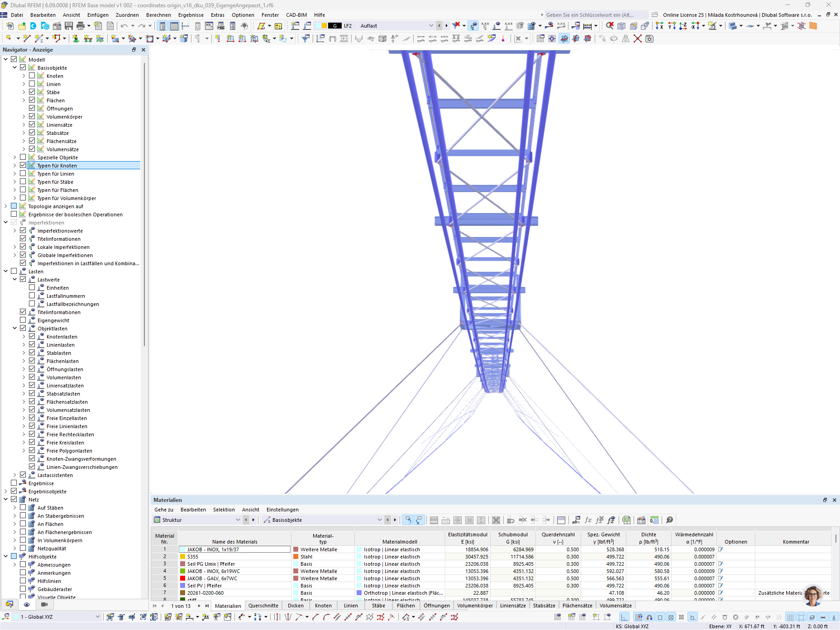This screenshot has width=840, height=630.
Task: Open the Berechnen menu
Action: [158, 15]
